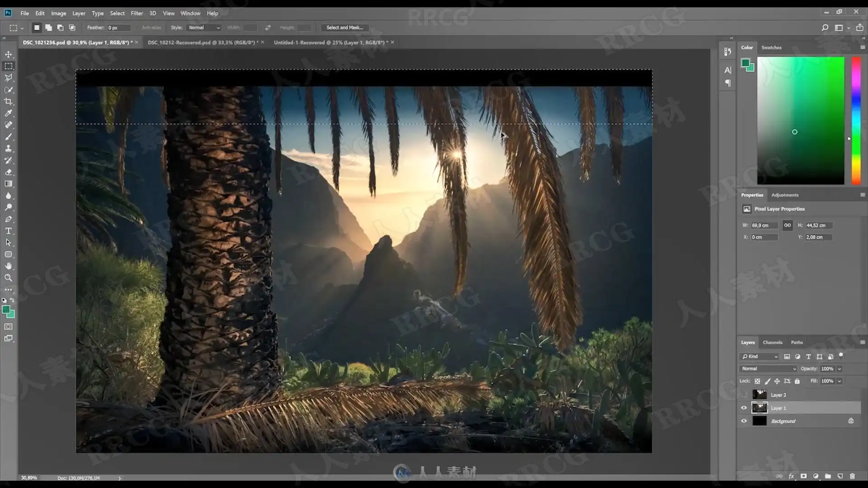The width and height of the screenshot is (868, 488).
Task: Click the delete layer trash icon
Action: 852,476
